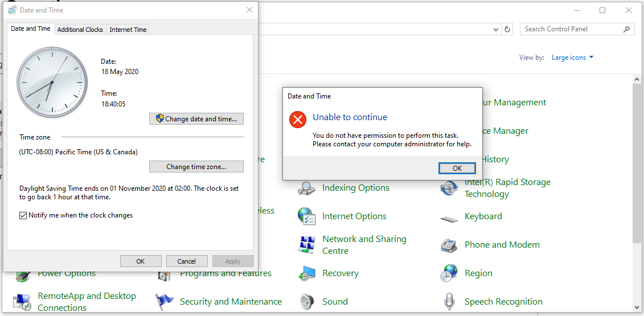Maximize the Control Panel window

(602, 11)
